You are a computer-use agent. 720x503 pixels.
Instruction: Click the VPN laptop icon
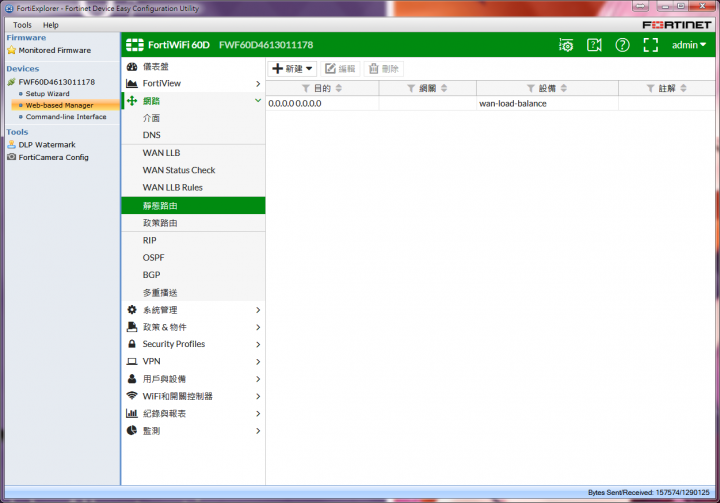[132, 362]
